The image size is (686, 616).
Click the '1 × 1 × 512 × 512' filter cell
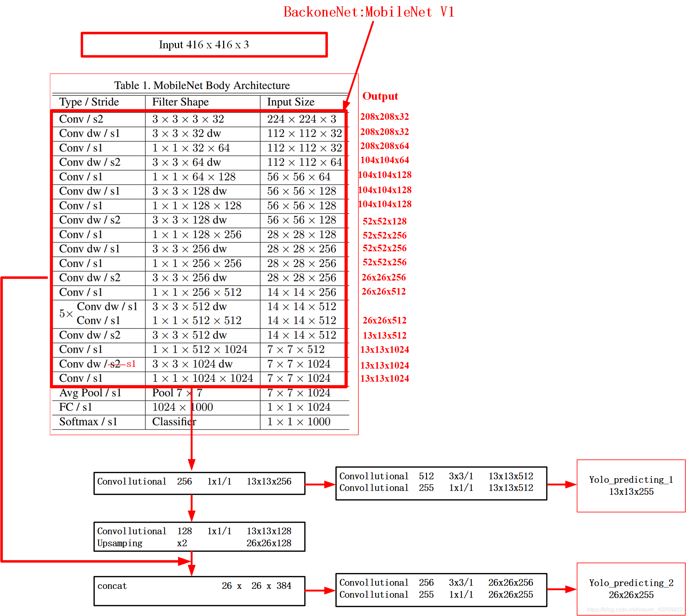click(x=197, y=320)
